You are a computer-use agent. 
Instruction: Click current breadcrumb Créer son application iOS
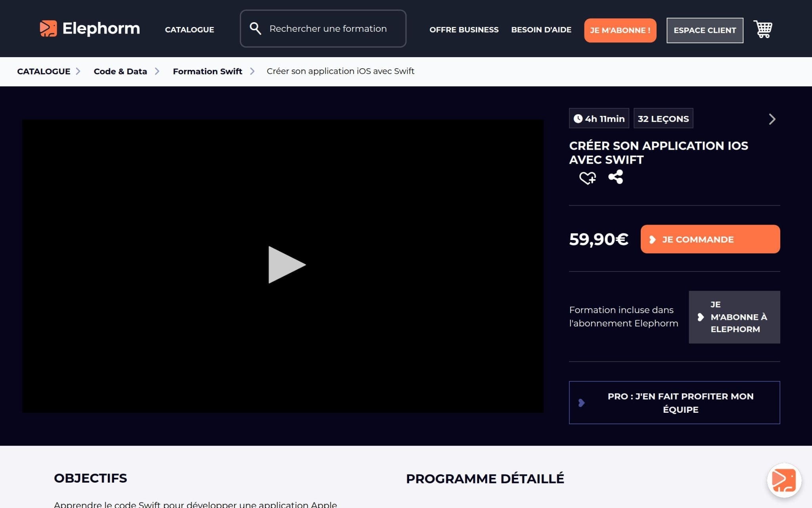pyautogui.click(x=340, y=71)
